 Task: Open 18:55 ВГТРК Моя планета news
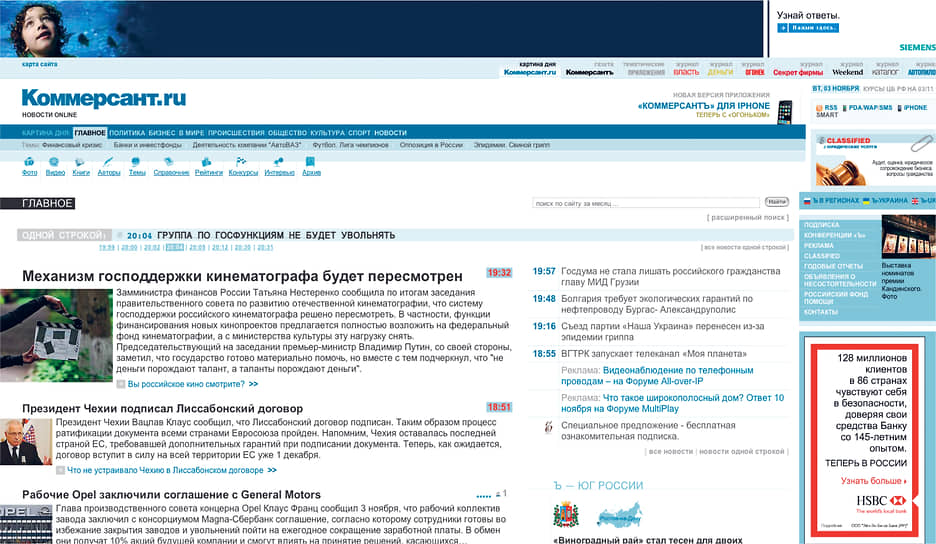pyautogui.click(x=654, y=354)
